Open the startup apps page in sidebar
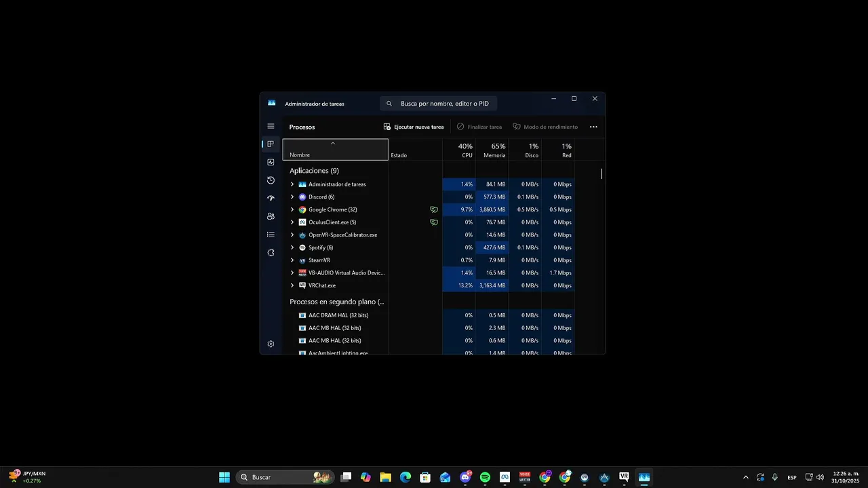The width and height of the screenshot is (868, 488). [x=271, y=198]
